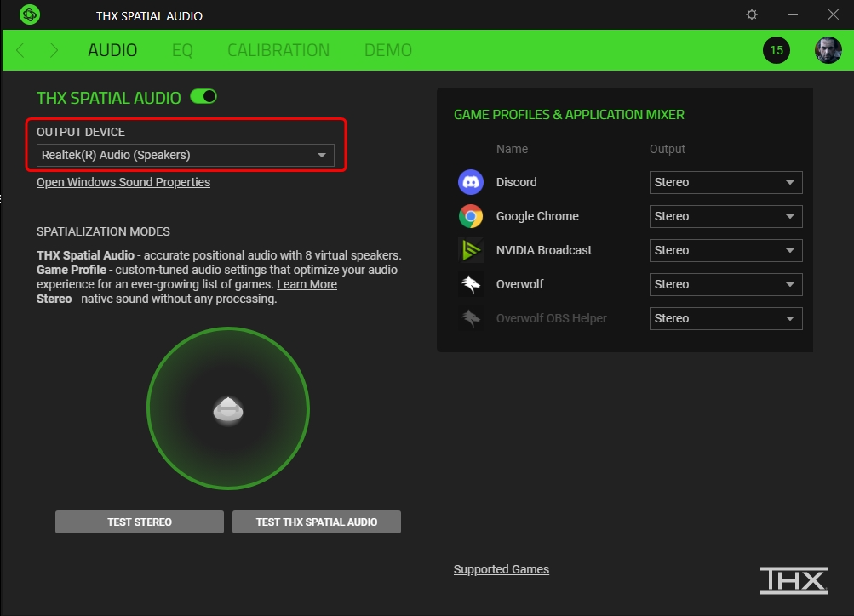Open Windows Sound Properties link

[x=123, y=182]
